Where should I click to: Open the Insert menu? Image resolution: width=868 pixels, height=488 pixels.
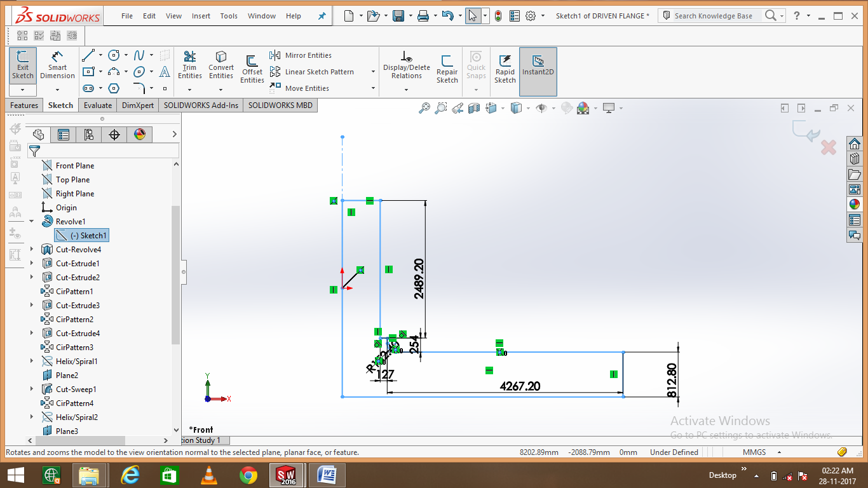tap(201, 16)
